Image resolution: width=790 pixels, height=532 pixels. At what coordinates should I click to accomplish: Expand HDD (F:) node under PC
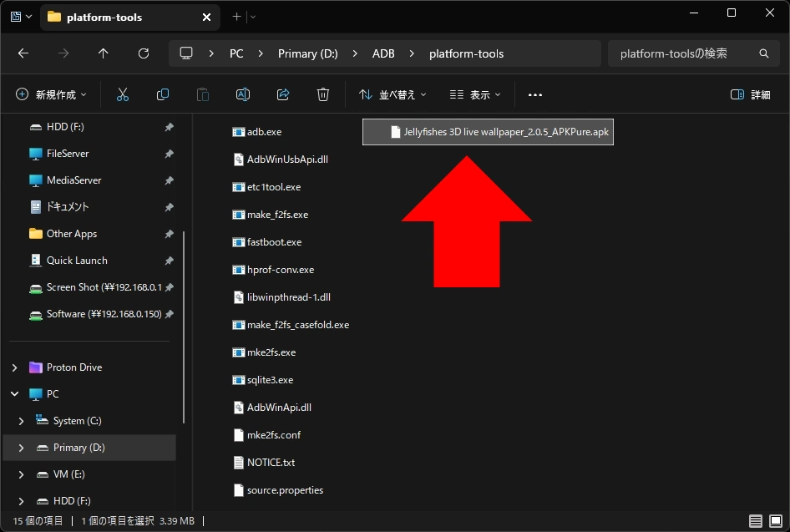21,501
